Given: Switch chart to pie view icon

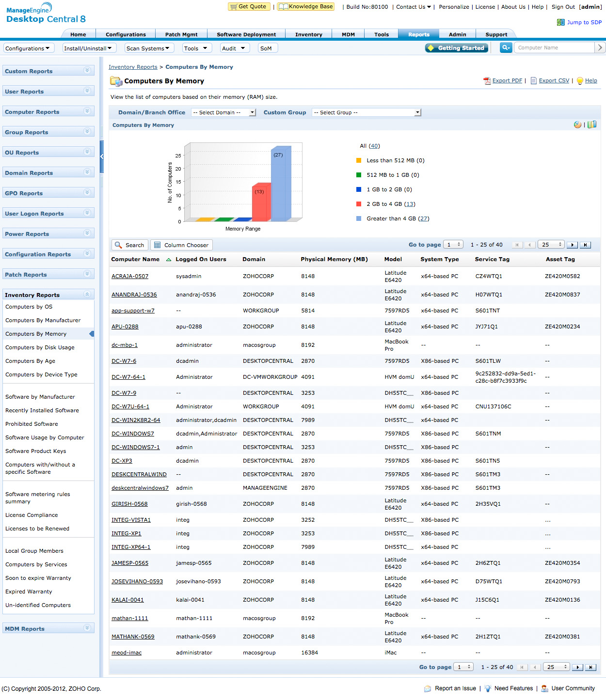Looking at the screenshot, I should coord(577,125).
